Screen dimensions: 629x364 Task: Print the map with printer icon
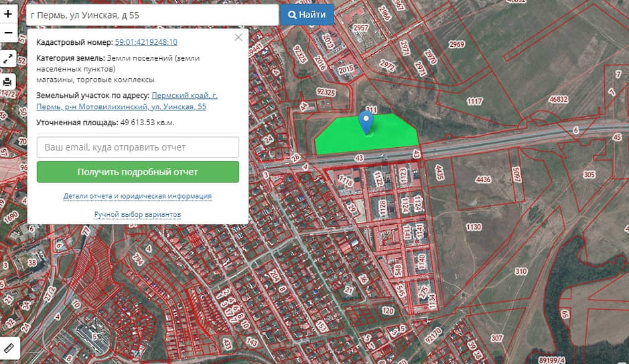8,82
